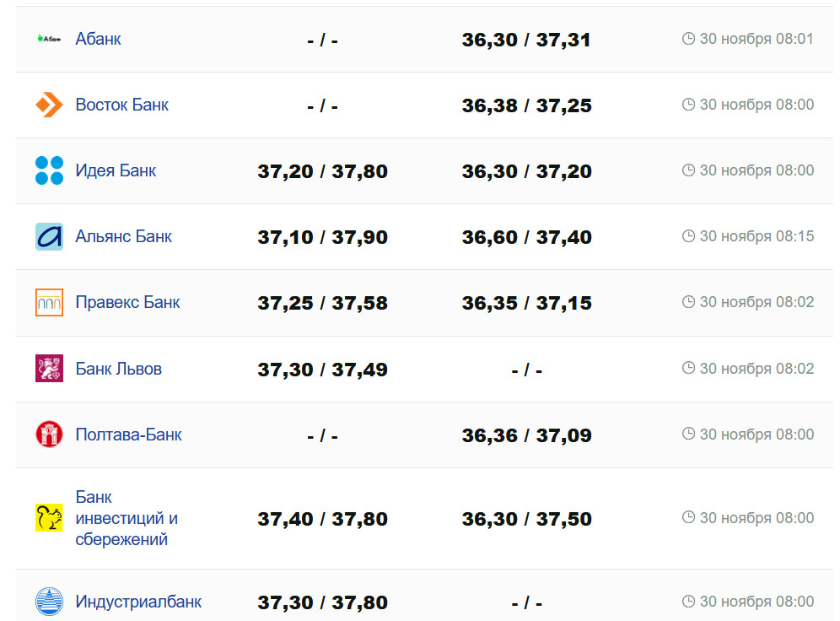Click the orange Восток Банк logo
The image size is (840, 621).
pos(49,105)
